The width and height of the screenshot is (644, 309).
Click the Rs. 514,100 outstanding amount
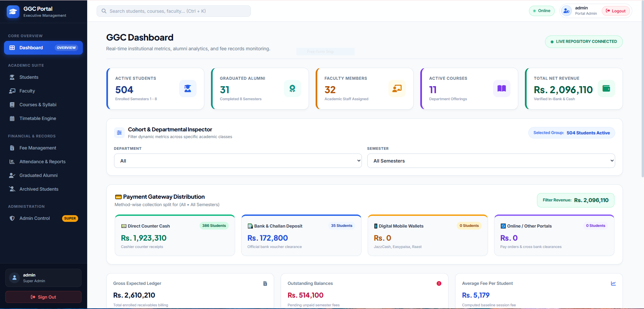click(306, 295)
